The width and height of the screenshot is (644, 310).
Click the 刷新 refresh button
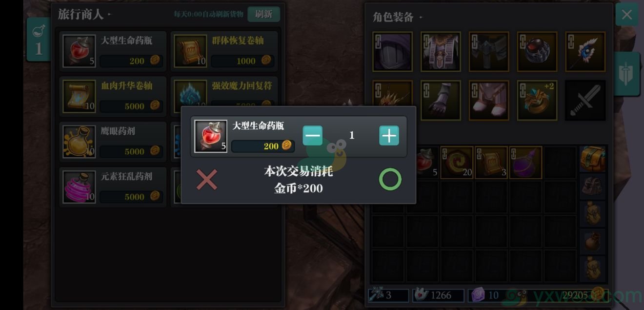[x=263, y=14]
